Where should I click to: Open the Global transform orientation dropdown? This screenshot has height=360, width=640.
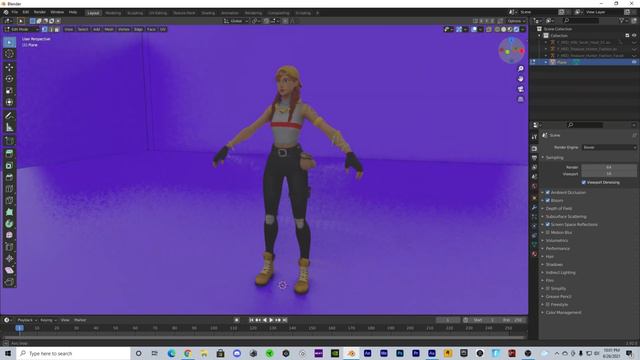click(236, 21)
